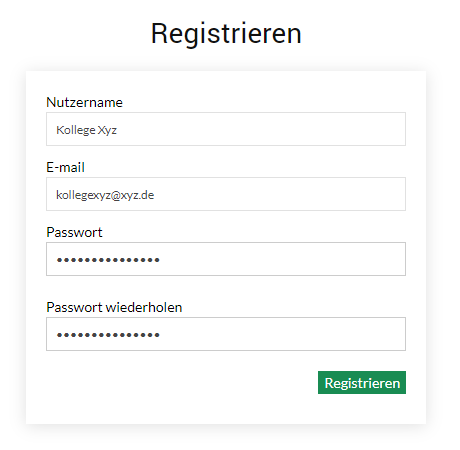This screenshot has height=450, width=460.
Task: Click empty space after Passwort dots
Action: [283, 259]
